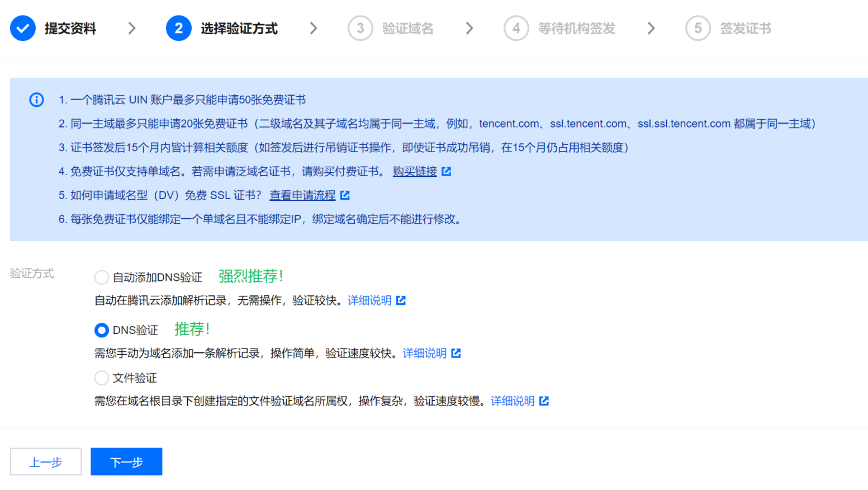The height and width of the screenshot is (490, 868).
Task: Click external-link icon after 文件验证 详细说明
Action: [x=544, y=401]
